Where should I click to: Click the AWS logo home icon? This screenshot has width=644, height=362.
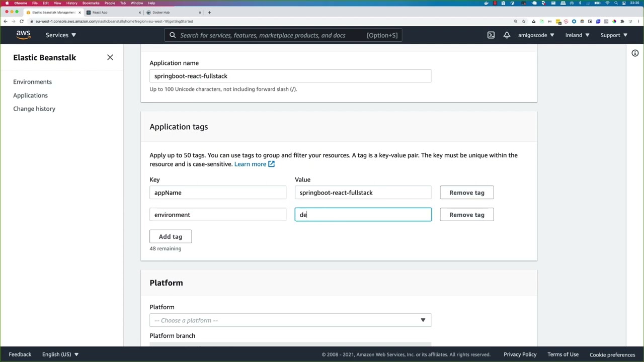(x=23, y=35)
